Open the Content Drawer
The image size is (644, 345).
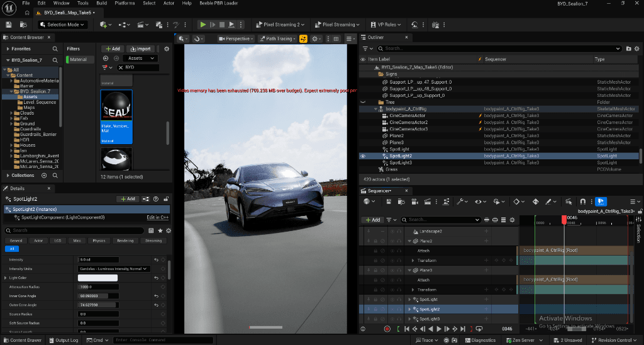(x=22, y=341)
